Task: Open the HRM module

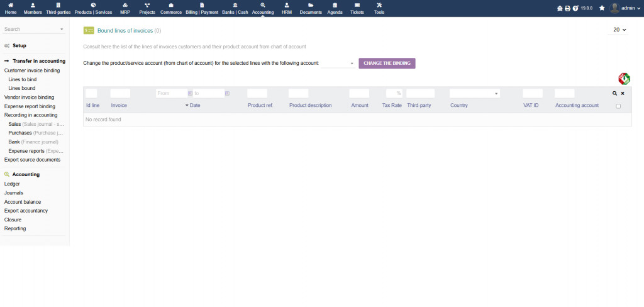Action: click(x=287, y=8)
